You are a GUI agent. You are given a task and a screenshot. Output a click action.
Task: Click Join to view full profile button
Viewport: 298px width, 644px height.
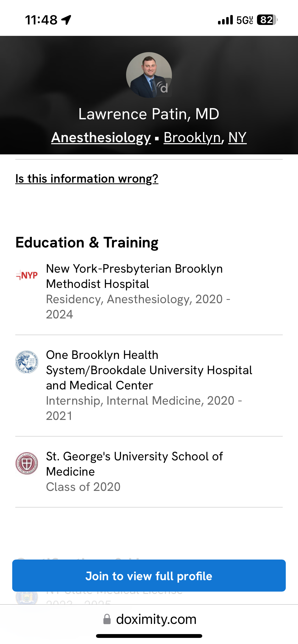pos(149,576)
